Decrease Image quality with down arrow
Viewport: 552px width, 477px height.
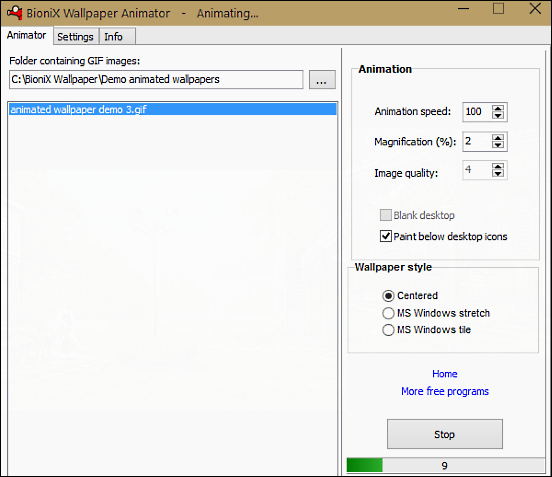tap(498, 174)
